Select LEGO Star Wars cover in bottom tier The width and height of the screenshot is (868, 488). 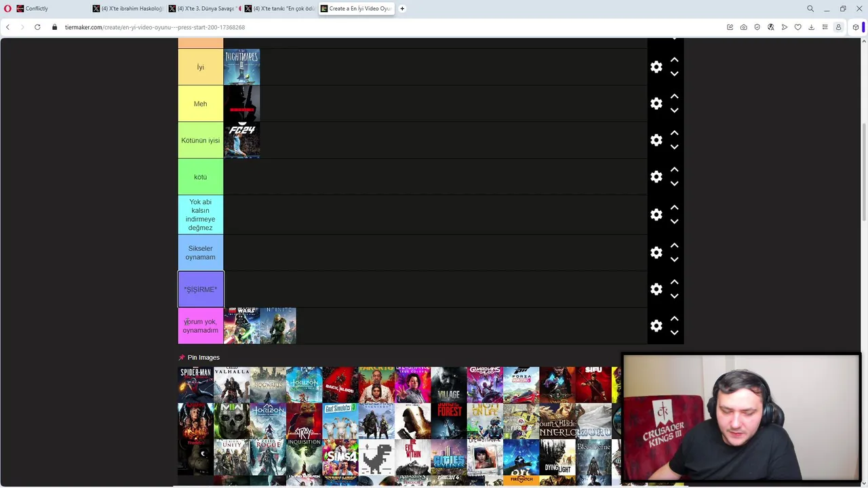click(242, 326)
